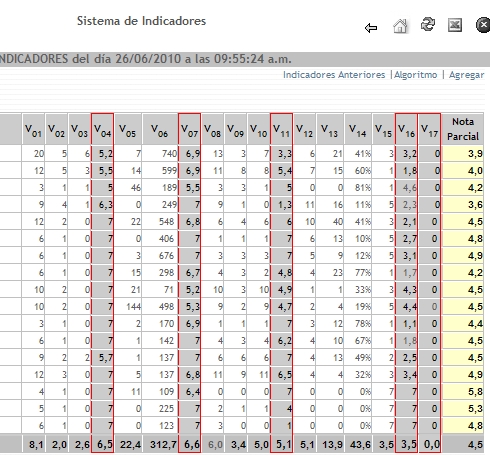Click the 5,8 Nota Parcial cell
The width and height of the screenshot is (490, 459).
pos(463,391)
